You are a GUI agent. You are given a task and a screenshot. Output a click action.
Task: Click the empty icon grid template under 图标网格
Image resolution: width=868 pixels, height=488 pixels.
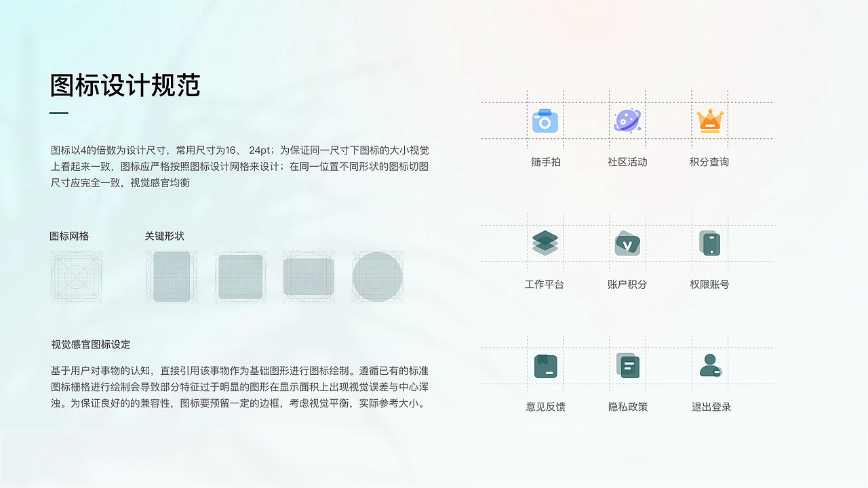pos(76,277)
